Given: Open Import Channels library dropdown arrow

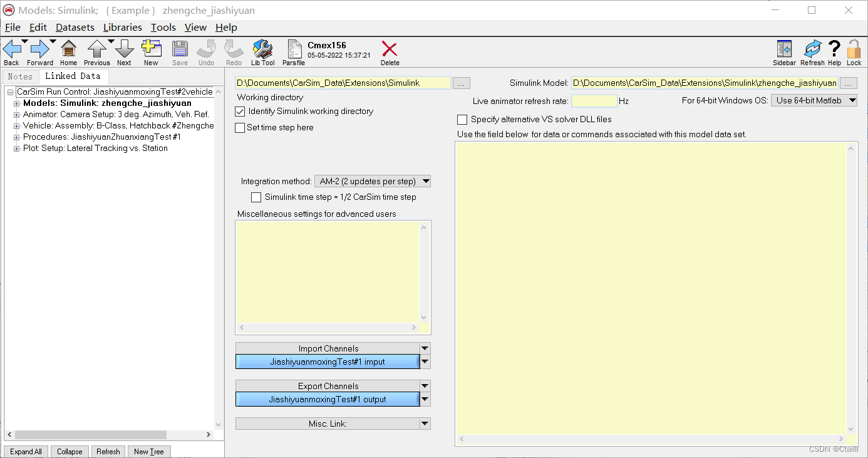Looking at the screenshot, I should (x=425, y=348).
